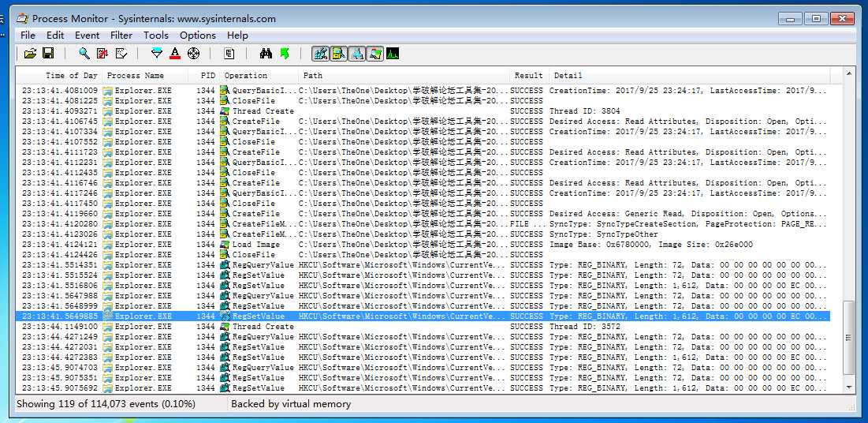Click Load Image operation icon at 23:13:41.4124121
Viewport: 868px width, 423px height.
click(x=224, y=245)
